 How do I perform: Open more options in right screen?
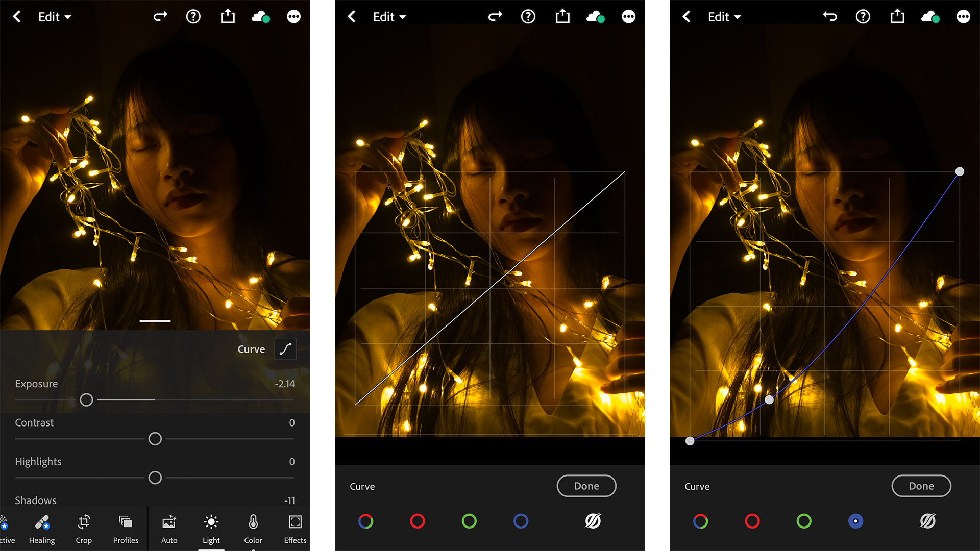[x=964, y=17]
